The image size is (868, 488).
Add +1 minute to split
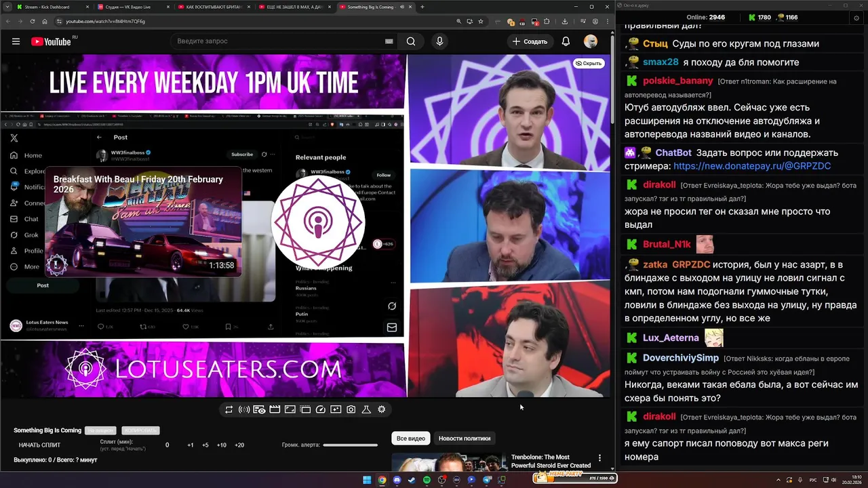click(x=191, y=445)
